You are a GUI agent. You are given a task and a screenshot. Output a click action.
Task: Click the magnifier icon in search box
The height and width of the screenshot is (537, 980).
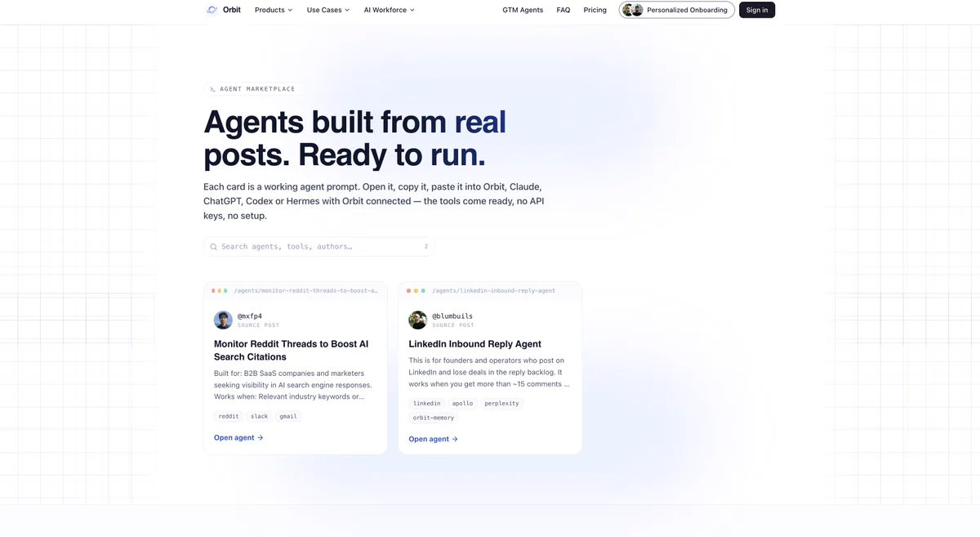coord(214,247)
